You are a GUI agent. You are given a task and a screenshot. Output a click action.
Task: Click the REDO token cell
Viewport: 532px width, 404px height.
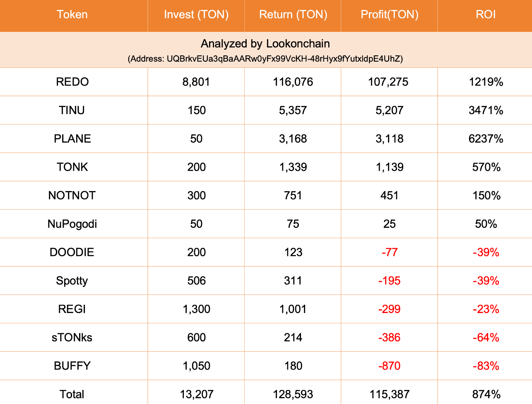click(72, 82)
